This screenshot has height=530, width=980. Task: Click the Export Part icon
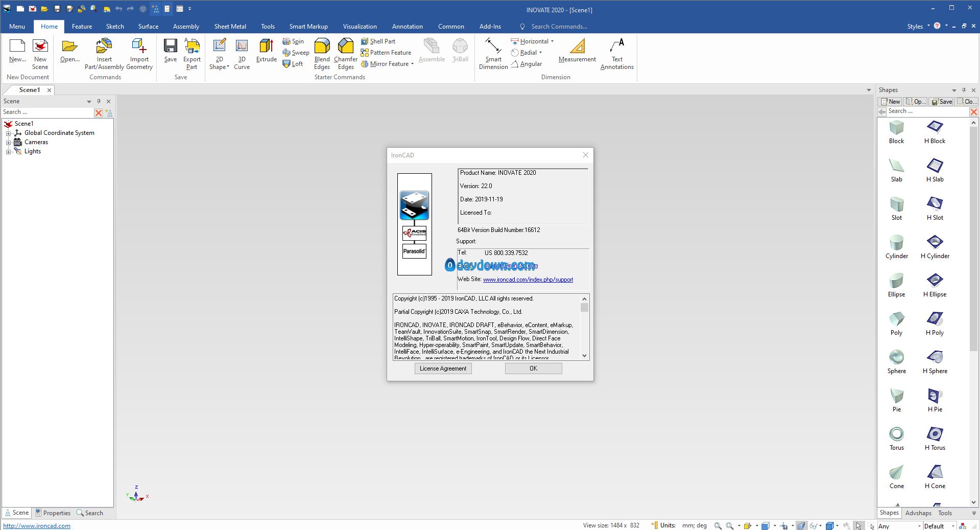click(192, 54)
